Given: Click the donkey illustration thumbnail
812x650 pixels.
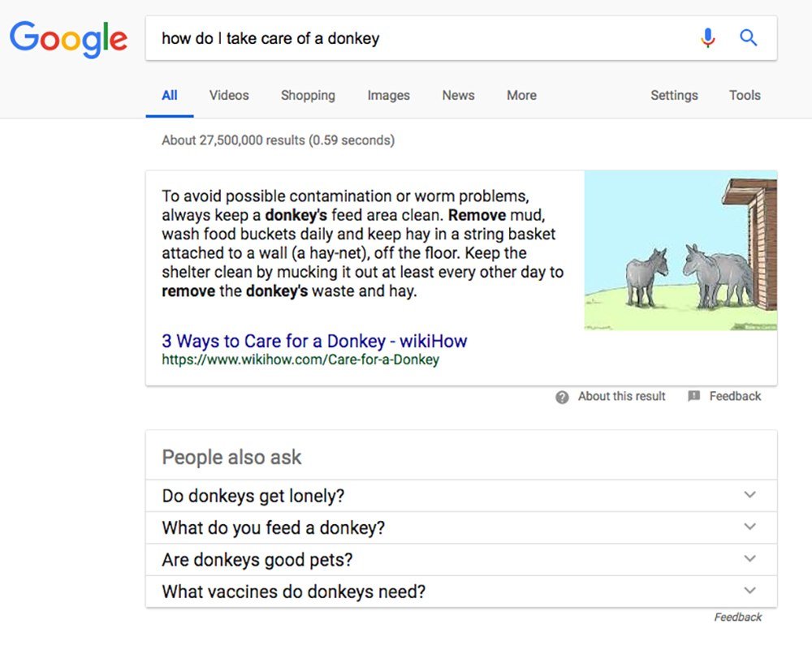Looking at the screenshot, I should tap(680, 251).
